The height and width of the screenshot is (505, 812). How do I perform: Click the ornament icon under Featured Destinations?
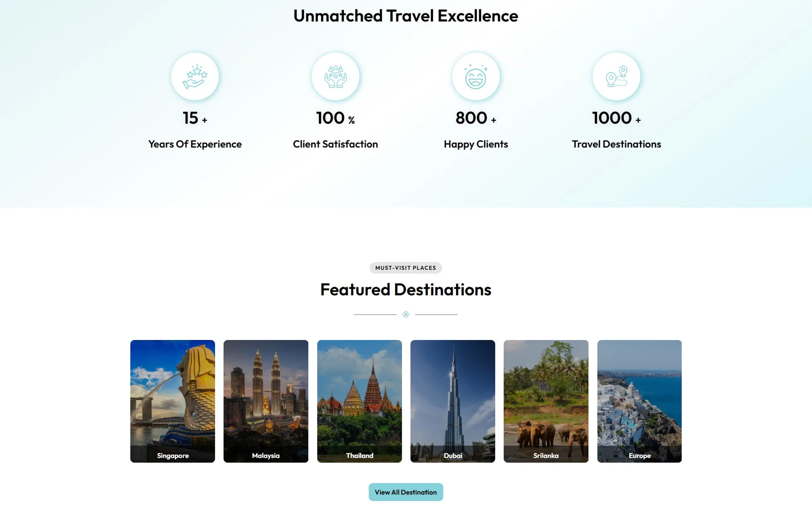(x=406, y=314)
